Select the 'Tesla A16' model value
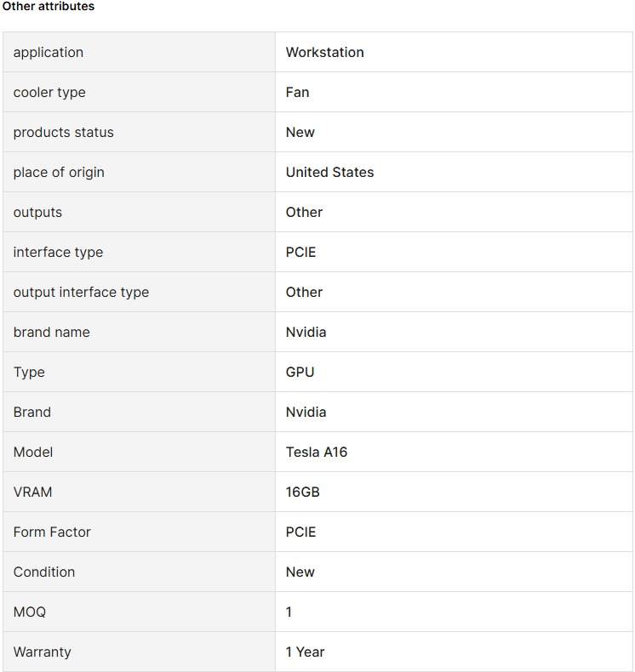Screen dimensions: 635x672 click(317, 453)
